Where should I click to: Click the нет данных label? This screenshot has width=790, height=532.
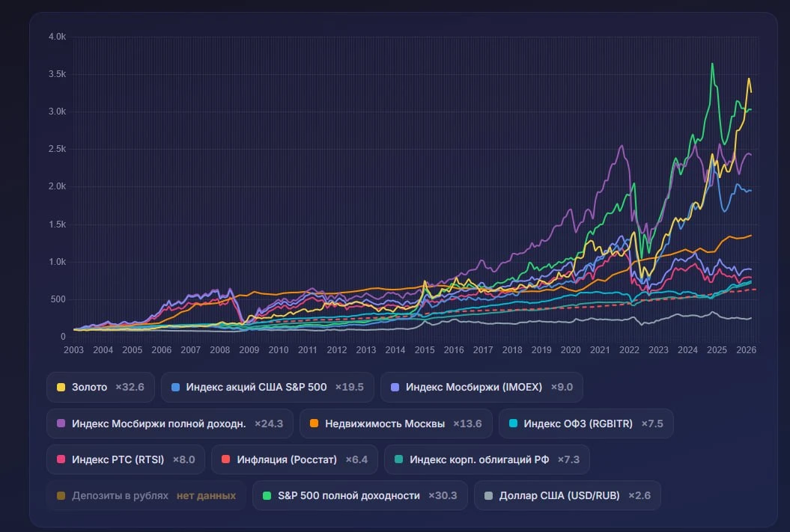206,496
